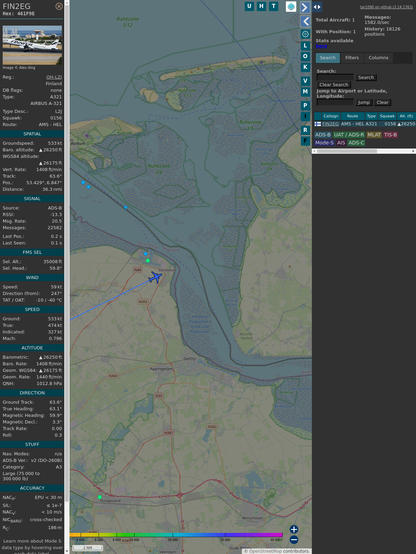Click the Finland flag in the FIN2EG row
Screen dimensions: 416x554
tap(318, 124)
